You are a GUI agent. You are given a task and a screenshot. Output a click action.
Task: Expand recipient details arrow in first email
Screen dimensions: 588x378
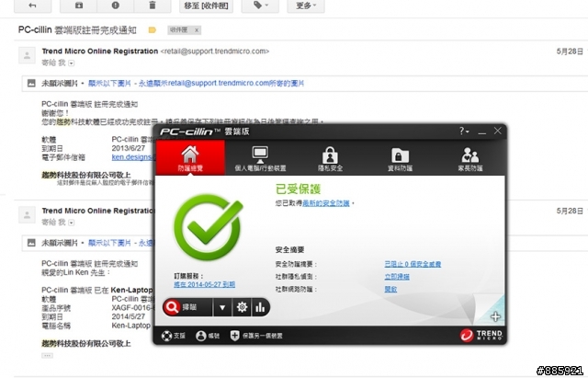[x=72, y=63]
